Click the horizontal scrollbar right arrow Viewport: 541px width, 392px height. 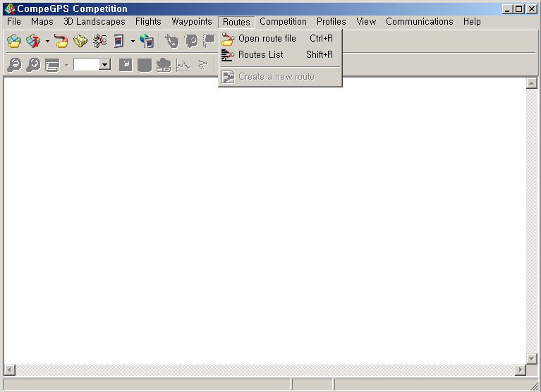click(x=521, y=370)
